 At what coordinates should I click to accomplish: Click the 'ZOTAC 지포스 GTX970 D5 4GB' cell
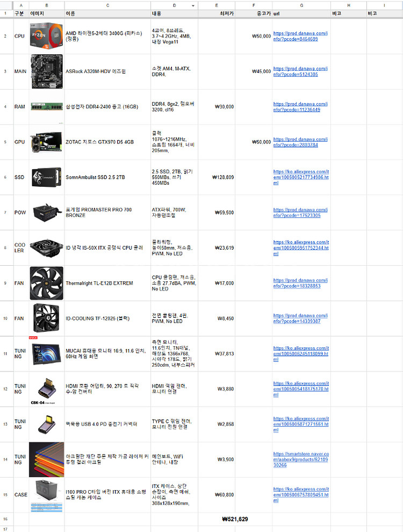pos(107,142)
